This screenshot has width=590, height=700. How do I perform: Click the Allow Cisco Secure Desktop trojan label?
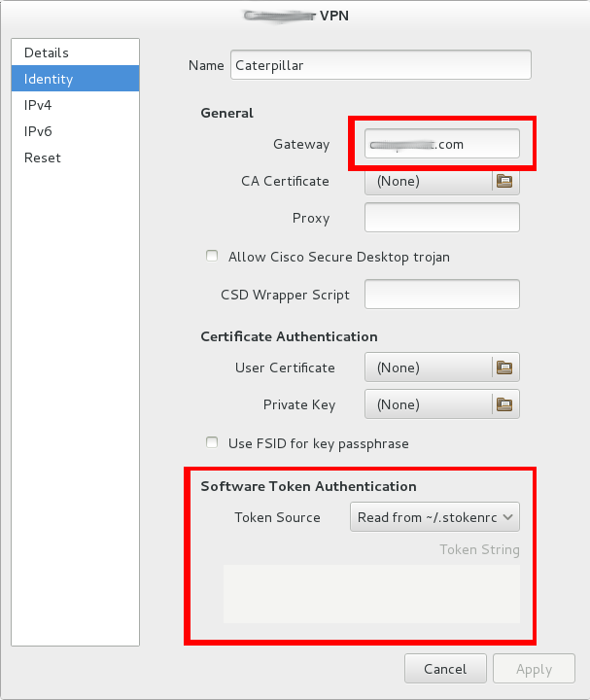click(x=339, y=257)
